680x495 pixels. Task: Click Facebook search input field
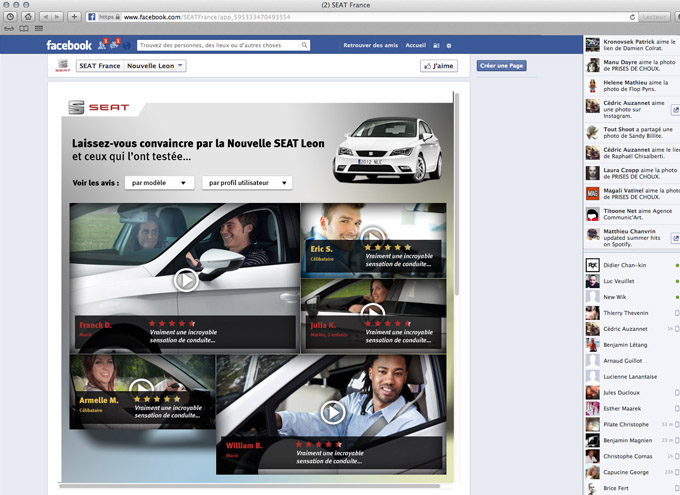click(218, 45)
